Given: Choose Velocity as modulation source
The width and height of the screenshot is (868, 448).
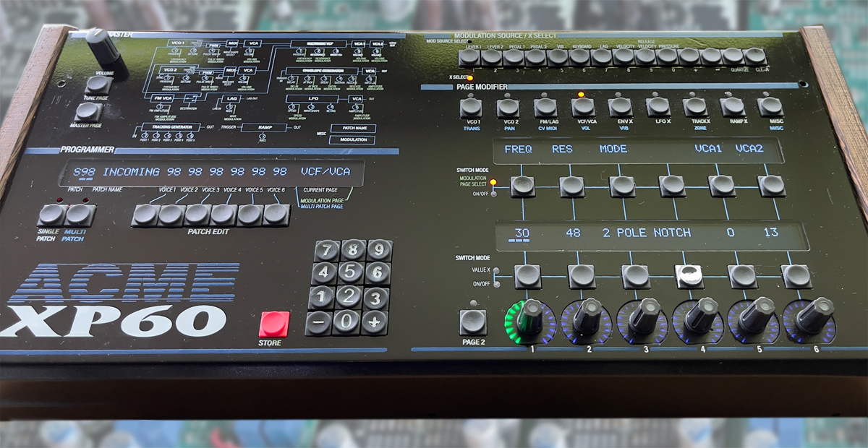Looking at the screenshot, I should (x=624, y=56).
